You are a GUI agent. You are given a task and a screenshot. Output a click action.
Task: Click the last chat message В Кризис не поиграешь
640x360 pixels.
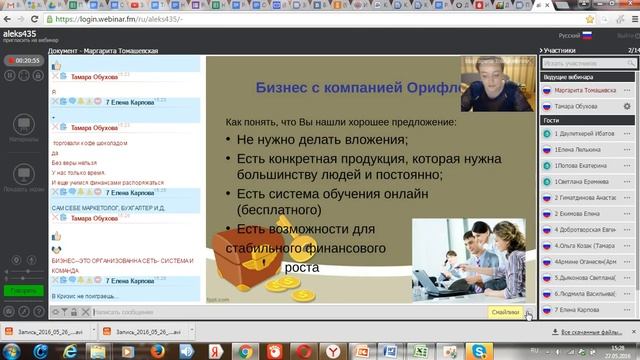85,296
